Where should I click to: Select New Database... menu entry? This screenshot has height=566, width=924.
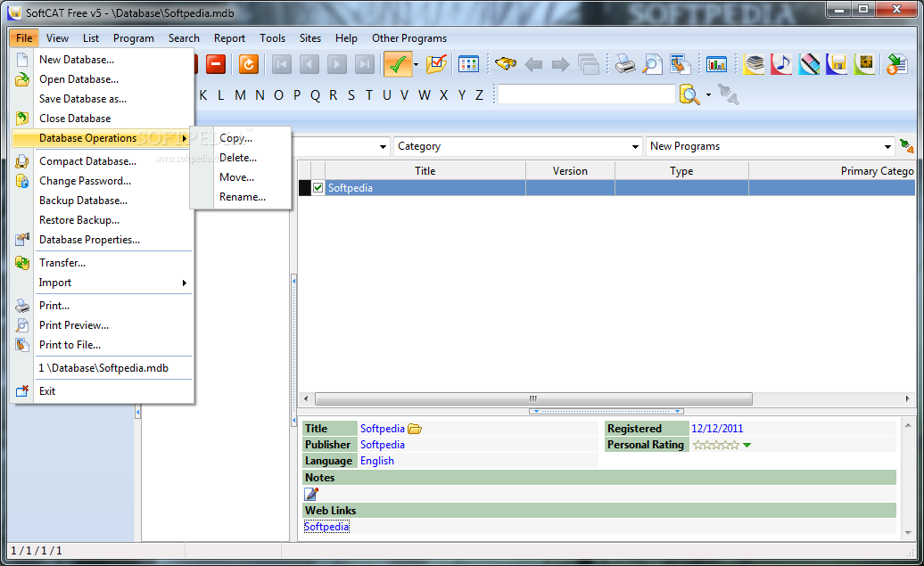point(103,60)
